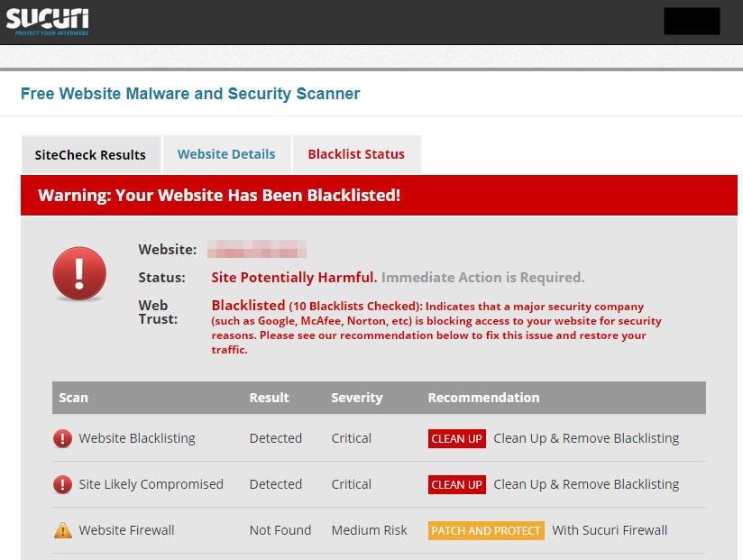Click the PATCH AND PROTECT button
Image resolution: width=743 pixels, height=560 pixels.
(486, 530)
